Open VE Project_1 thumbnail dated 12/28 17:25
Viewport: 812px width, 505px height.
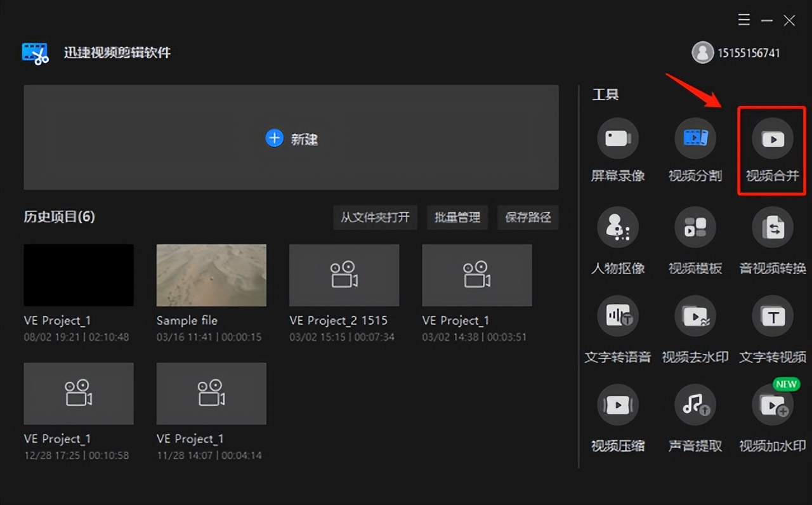(79, 394)
